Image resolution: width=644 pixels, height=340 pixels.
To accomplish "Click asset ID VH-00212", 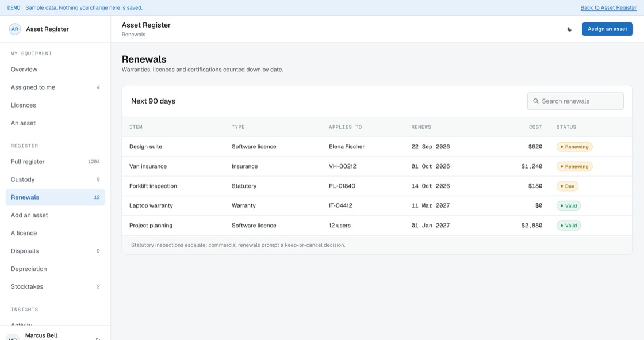I will 343,166.
